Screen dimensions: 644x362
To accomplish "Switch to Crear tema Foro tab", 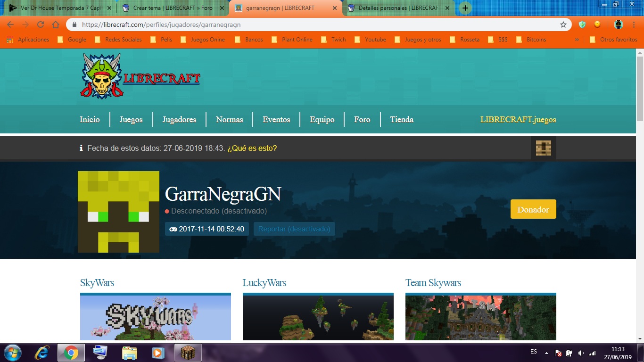I will click(x=172, y=8).
